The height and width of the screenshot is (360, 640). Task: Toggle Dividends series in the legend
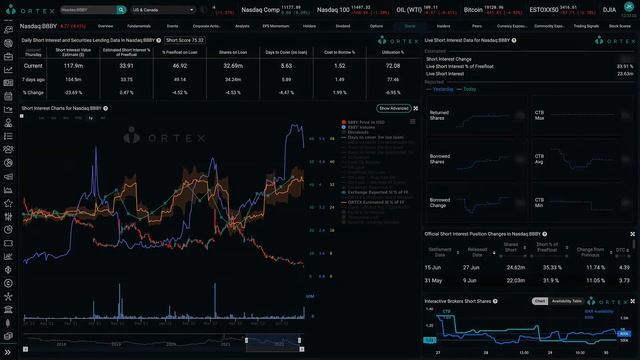(x=355, y=132)
